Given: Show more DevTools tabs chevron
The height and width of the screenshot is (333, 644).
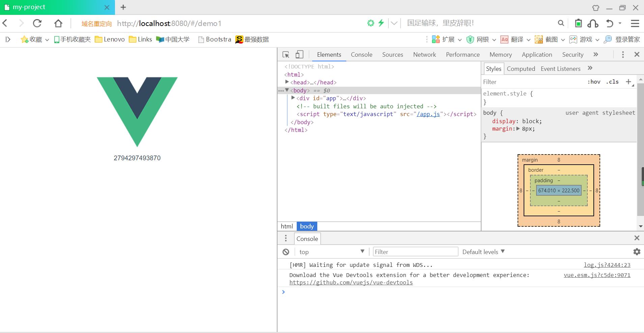Looking at the screenshot, I should [596, 54].
